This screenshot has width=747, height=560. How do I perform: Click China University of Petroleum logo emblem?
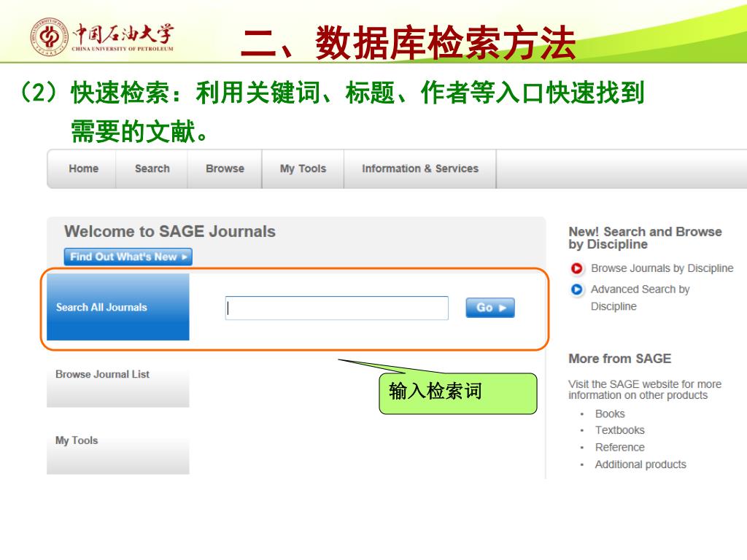tap(50, 36)
